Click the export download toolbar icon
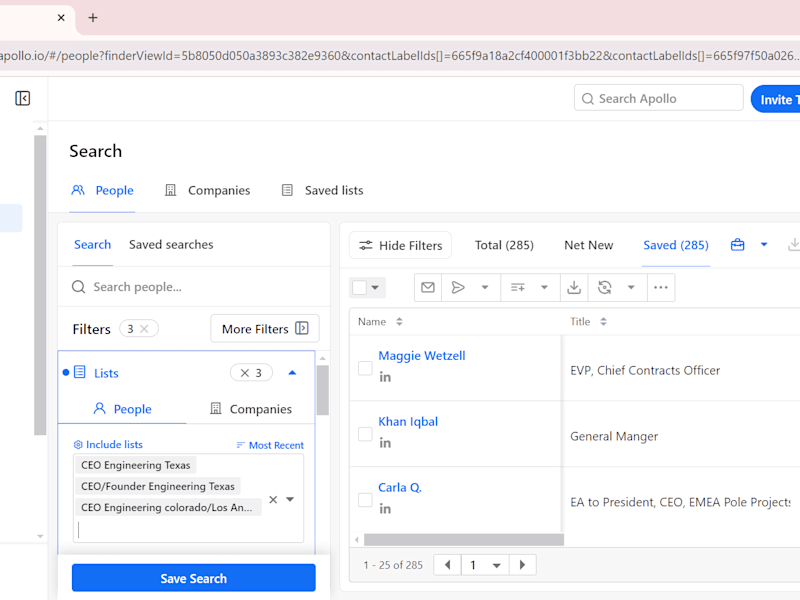The image size is (800, 600). 574,287
